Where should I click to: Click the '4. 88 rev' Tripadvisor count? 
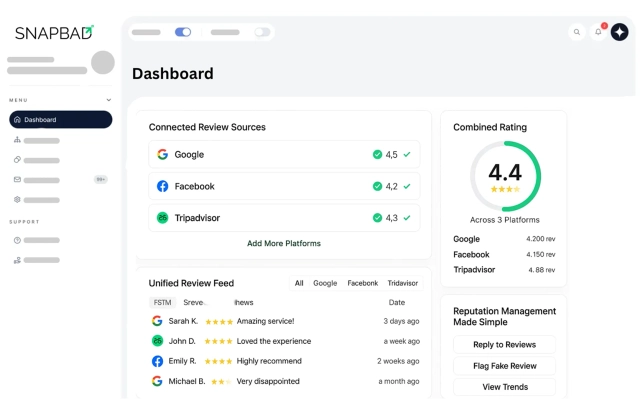(x=542, y=270)
